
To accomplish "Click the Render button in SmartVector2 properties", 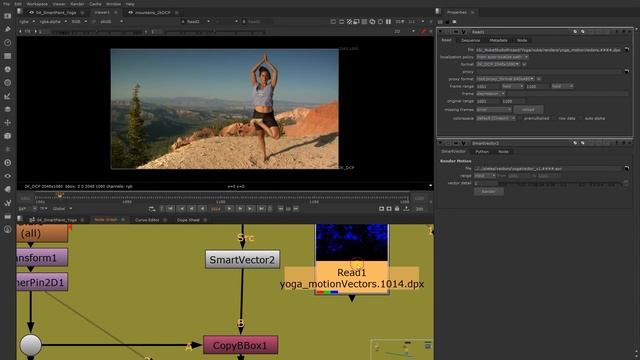I will pyautogui.click(x=489, y=191).
